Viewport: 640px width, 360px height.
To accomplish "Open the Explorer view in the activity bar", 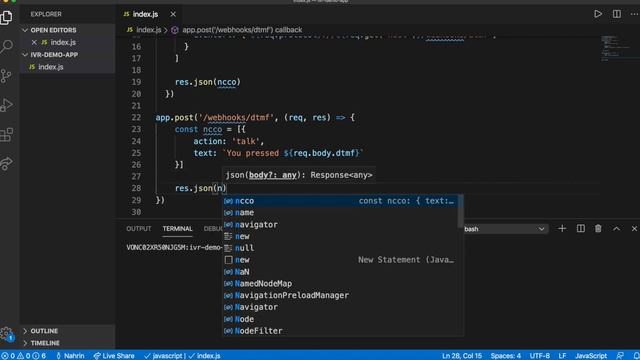I will (x=7, y=17).
